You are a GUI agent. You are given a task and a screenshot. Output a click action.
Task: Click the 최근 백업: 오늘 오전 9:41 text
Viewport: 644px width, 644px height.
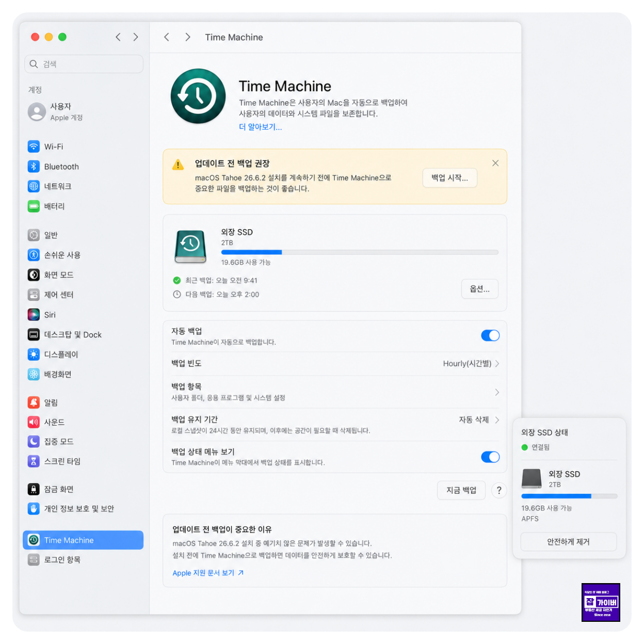tap(221, 280)
